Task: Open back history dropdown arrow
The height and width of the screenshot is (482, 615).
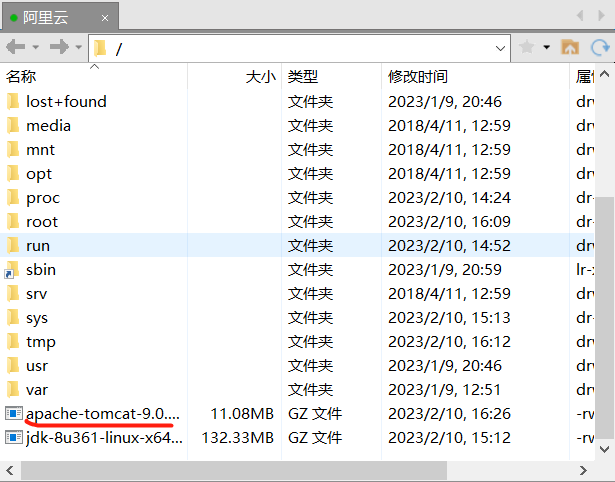Action: (36, 47)
